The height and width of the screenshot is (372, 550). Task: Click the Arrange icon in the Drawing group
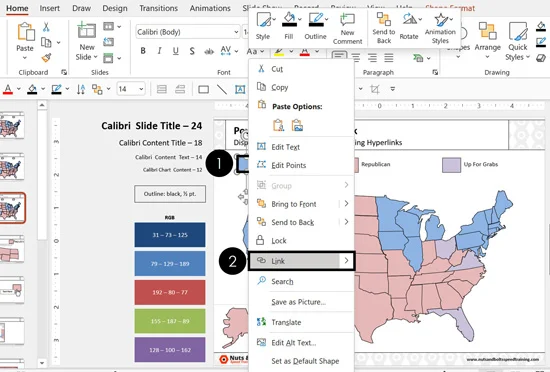(488, 32)
